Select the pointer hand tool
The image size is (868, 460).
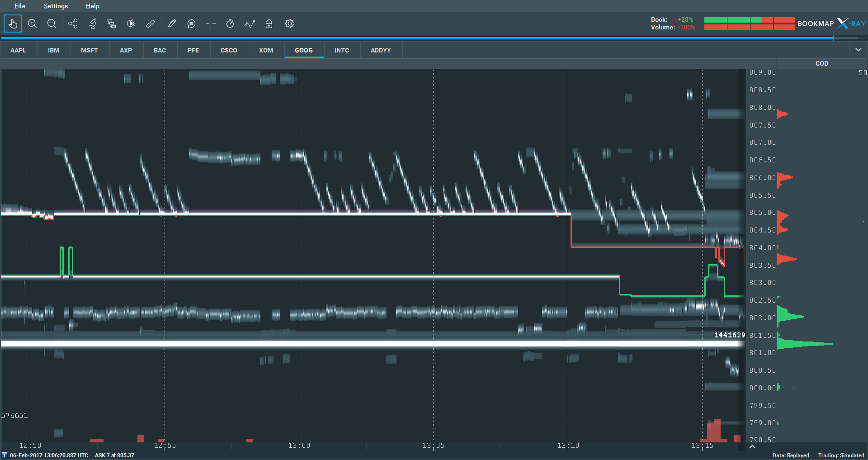click(x=13, y=24)
